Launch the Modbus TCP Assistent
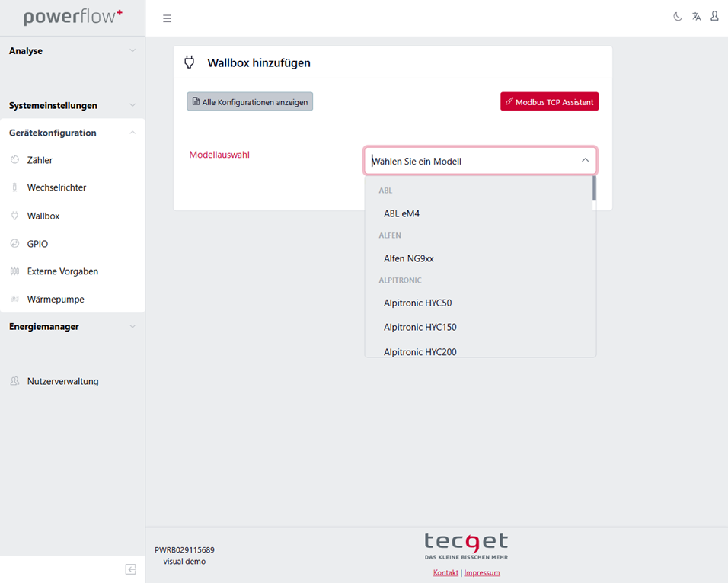 [549, 101]
